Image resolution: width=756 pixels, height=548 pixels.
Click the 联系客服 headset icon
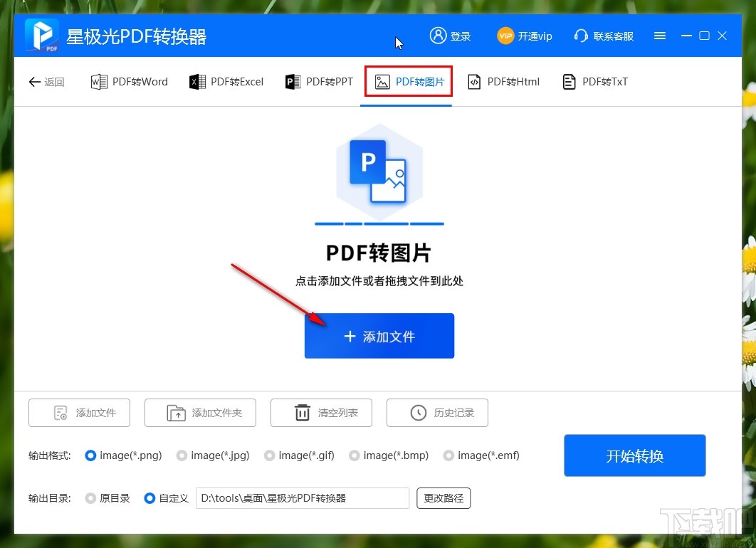click(x=581, y=36)
